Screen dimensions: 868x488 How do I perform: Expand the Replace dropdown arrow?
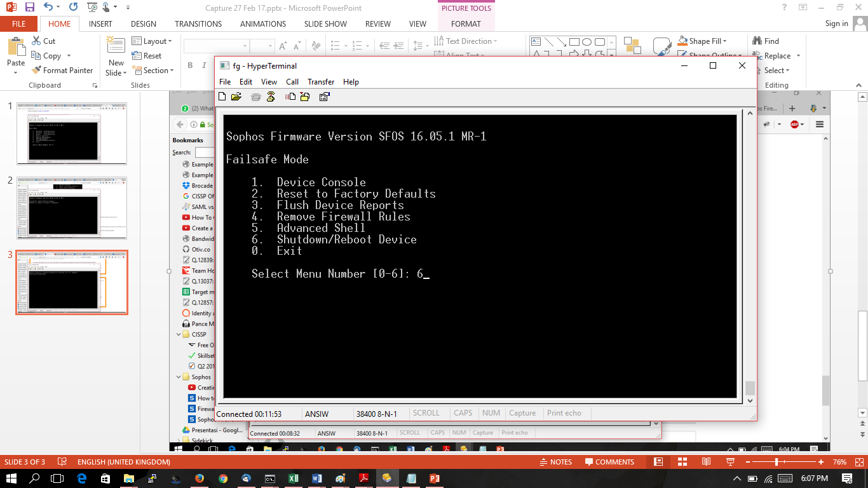pyautogui.click(x=799, y=56)
